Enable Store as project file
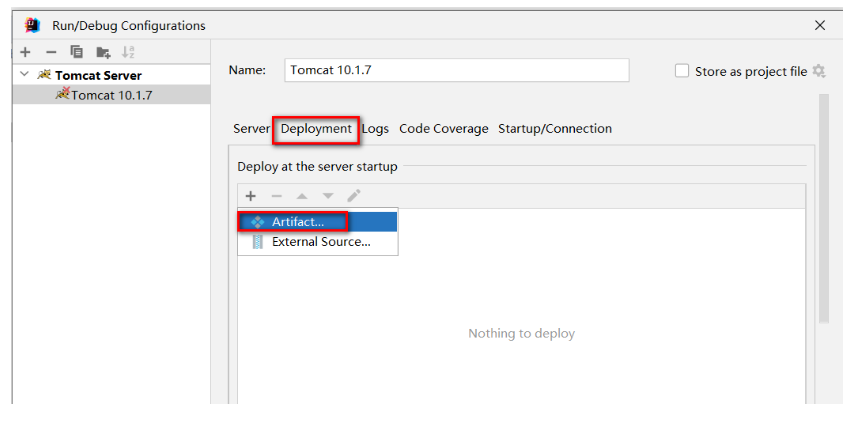This screenshot has width=853, height=435. point(682,71)
